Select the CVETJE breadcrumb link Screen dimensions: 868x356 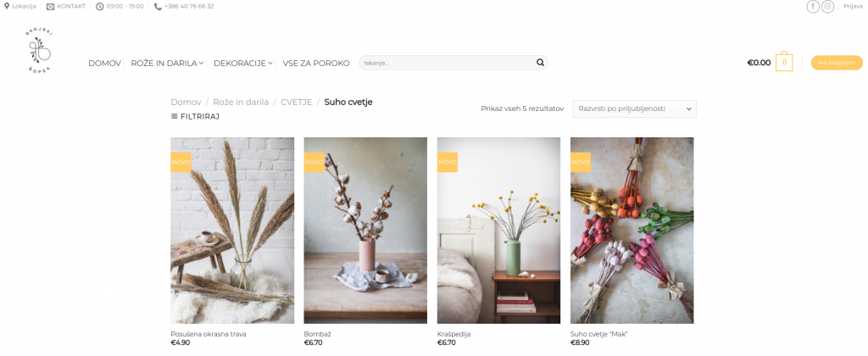(296, 102)
